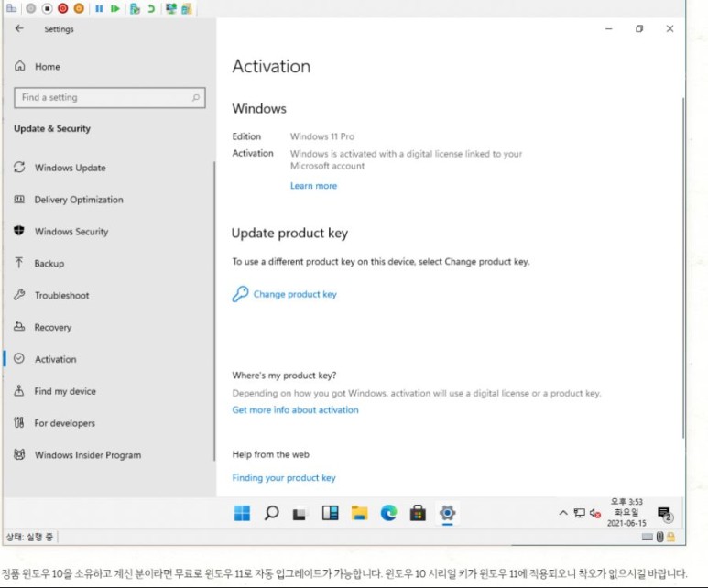Click the Update & Security heading

tap(52, 128)
